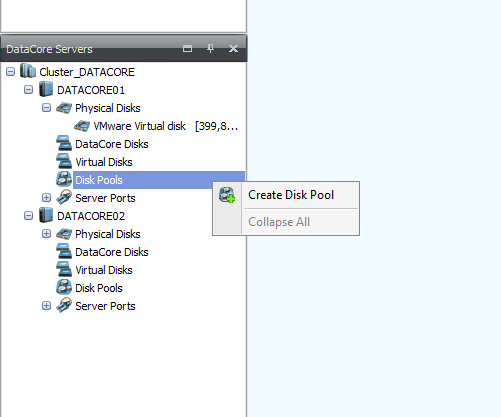The image size is (501, 417).
Task: Click the DATACORE02 server icon
Action: pos(46,216)
